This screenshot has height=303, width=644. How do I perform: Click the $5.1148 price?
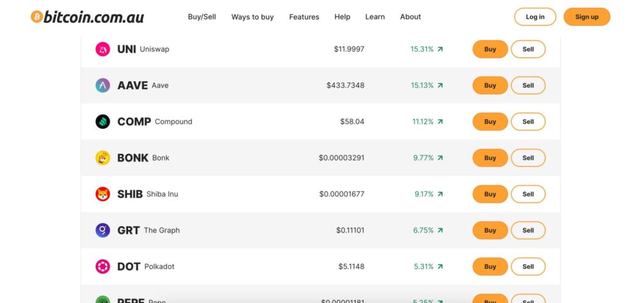click(351, 267)
